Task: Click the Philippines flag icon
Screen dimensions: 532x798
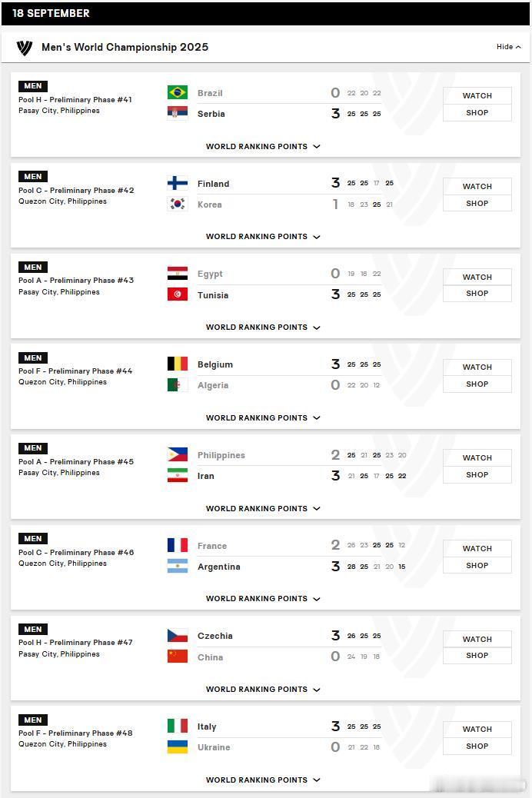Action: [x=177, y=454]
